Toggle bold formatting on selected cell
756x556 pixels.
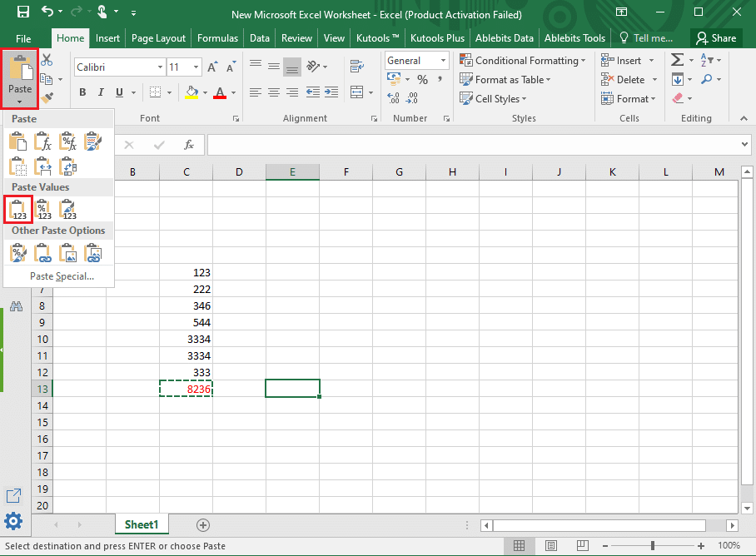82,92
